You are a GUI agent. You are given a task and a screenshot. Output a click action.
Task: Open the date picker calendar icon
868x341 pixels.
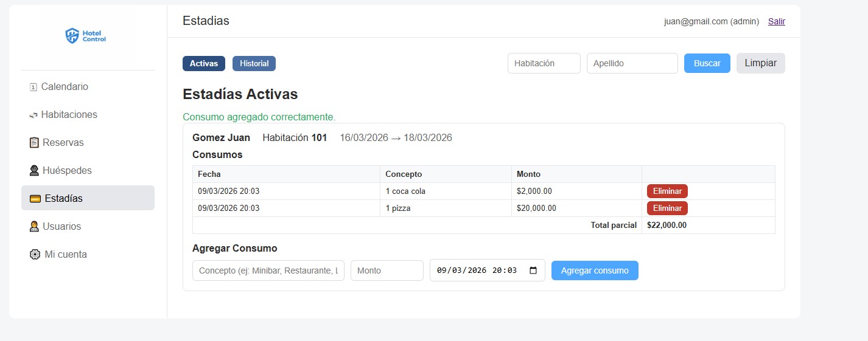(x=533, y=270)
